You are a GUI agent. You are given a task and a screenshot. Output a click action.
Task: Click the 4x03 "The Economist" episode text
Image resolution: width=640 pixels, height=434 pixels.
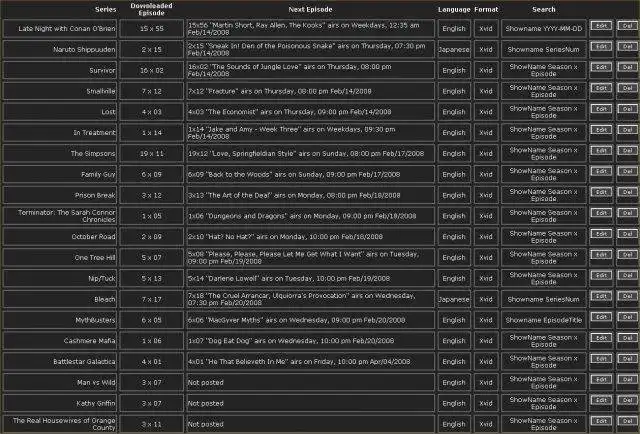(289, 112)
